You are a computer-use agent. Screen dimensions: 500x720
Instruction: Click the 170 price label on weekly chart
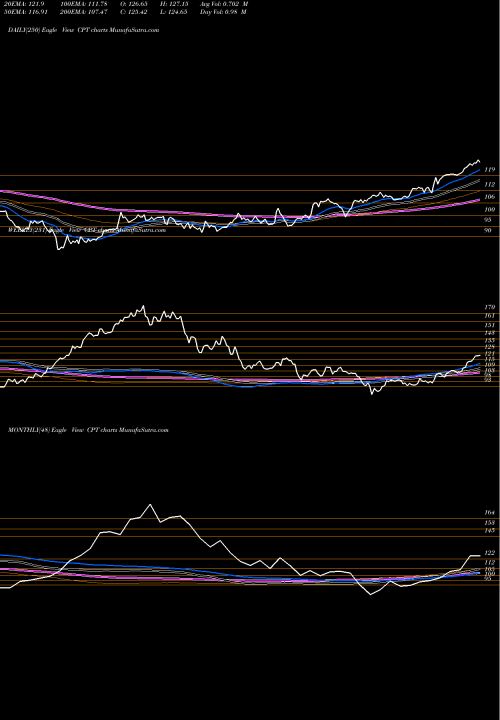click(489, 307)
